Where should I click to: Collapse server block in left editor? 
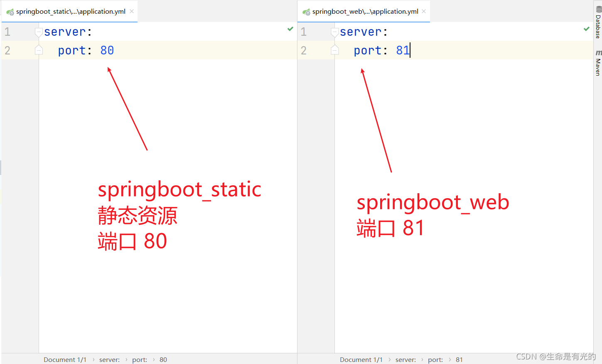[x=39, y=32]
